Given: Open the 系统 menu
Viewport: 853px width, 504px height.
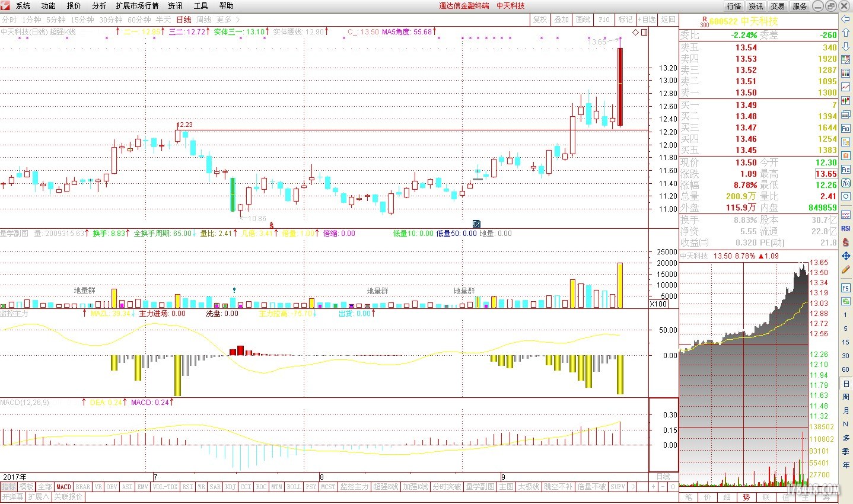Looking at the screenshot, I should [23, 5].
